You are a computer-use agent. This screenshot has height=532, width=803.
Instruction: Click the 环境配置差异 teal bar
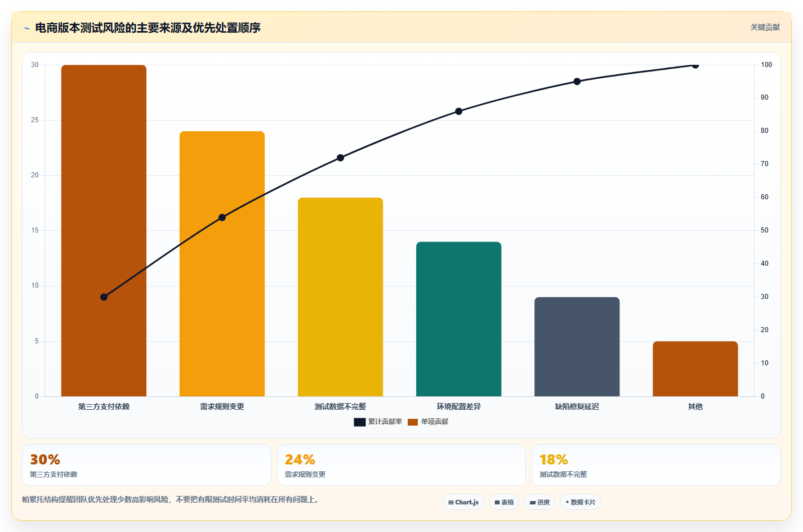click(458, 319)
